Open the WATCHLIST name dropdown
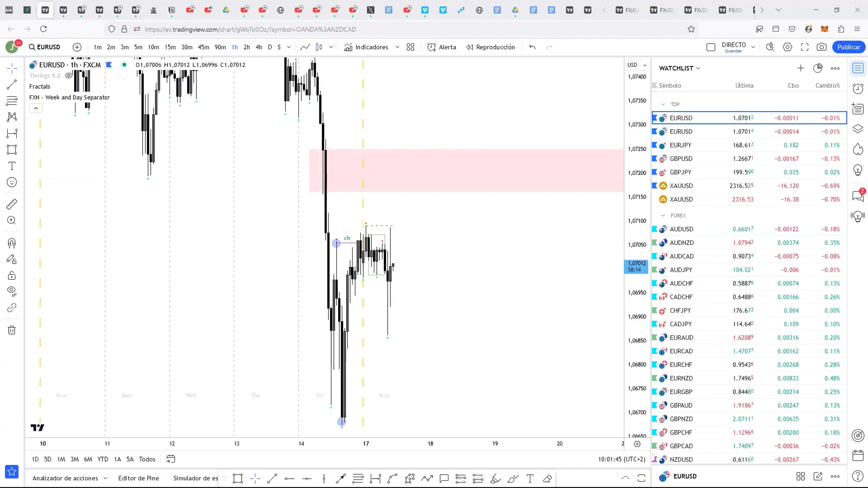 pyautogui.click(x=679, y=68)
